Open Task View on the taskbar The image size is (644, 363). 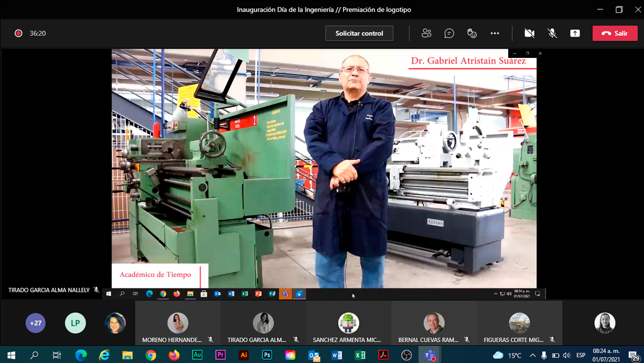pyautogui.click(x=57, y=355)
